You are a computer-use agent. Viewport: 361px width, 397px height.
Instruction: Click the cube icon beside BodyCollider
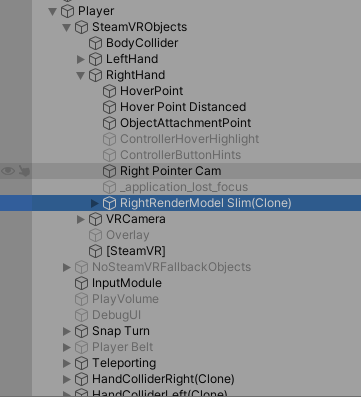coord(95,43)
